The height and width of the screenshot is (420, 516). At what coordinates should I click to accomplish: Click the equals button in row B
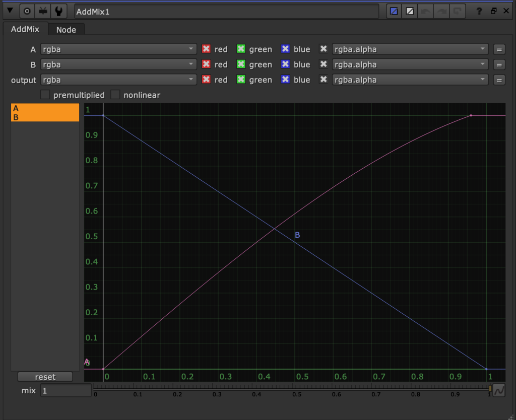click(x=499, y=65)
